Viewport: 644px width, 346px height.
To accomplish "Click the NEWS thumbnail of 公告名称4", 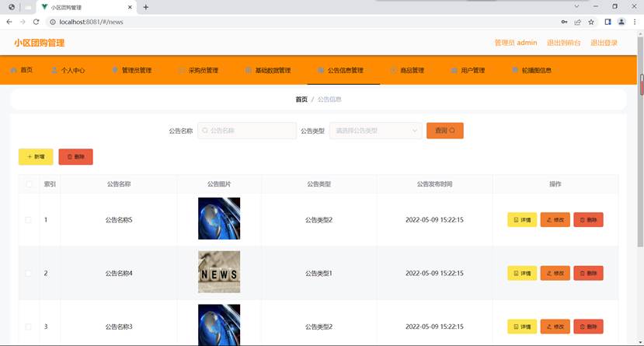I will [219, 272].
